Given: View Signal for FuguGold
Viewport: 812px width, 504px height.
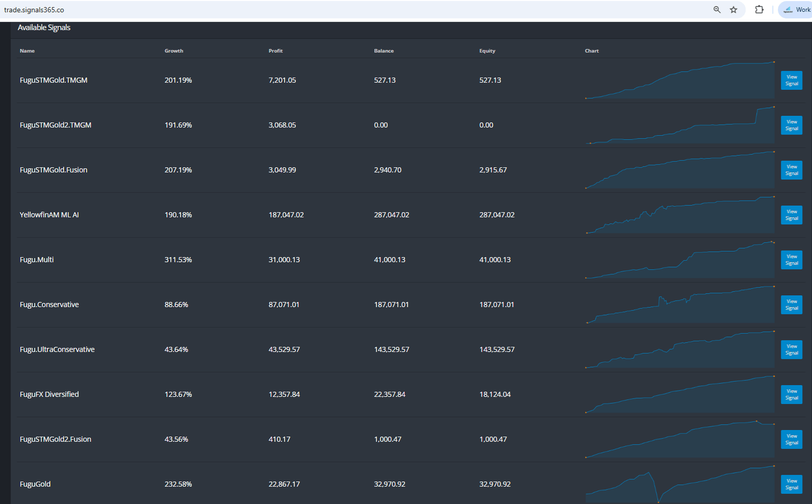Looking at the screenshot, I should [791, 484].
